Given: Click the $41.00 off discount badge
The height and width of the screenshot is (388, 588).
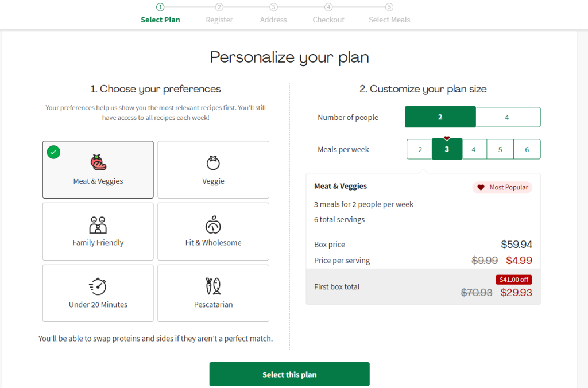Looking at the screenshot, I should [x=514, y=280].
